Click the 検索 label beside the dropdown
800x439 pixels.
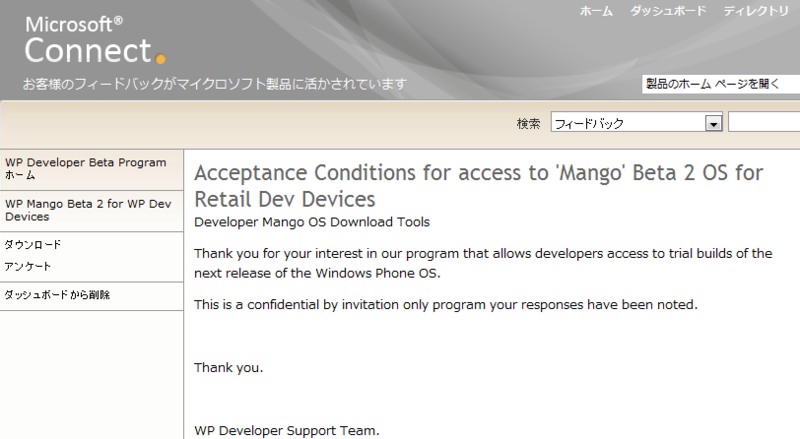pos(528,124)
